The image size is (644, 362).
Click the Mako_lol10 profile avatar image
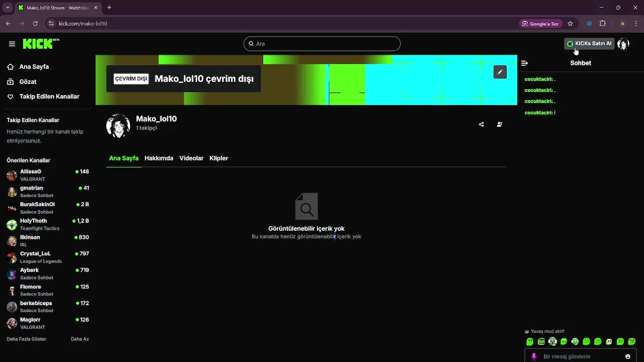118,126
